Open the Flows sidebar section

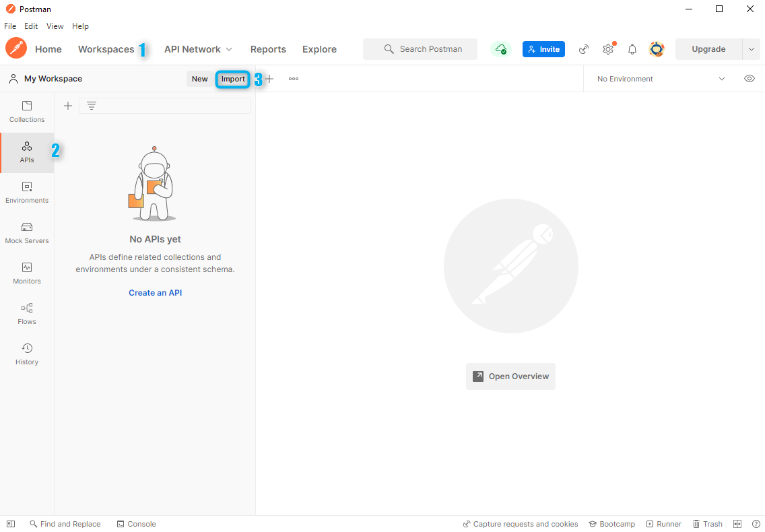coord(27,314)
